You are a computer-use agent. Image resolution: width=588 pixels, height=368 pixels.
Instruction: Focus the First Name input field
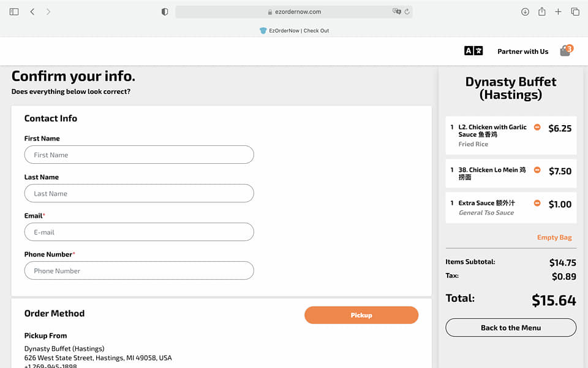click(139, 155)
